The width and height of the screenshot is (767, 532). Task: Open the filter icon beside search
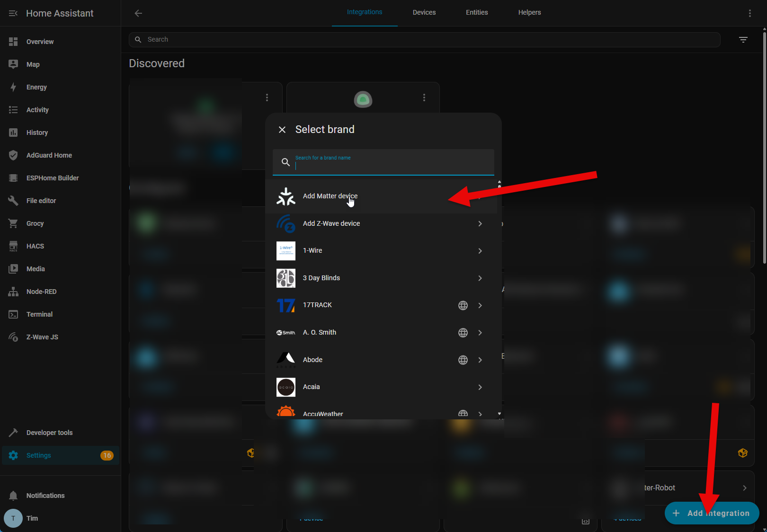tap(743, 40)
